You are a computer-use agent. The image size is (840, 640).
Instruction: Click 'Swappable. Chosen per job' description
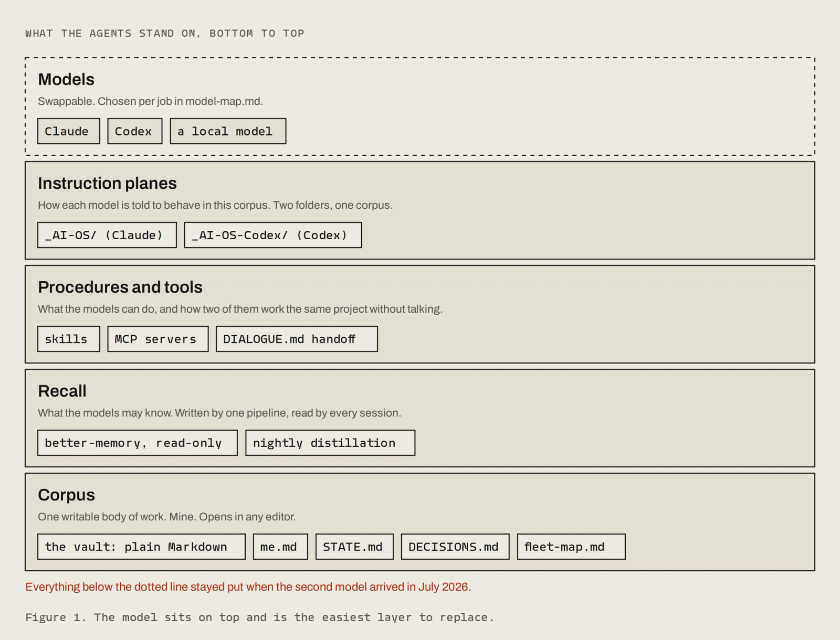tap(150, 101)
